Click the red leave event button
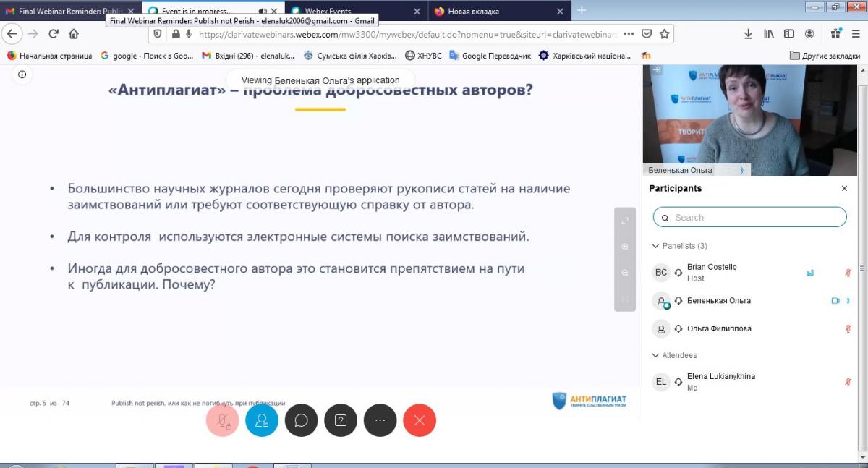Image resolution: width=868 pixels, height=468 pixels. [420, 420]
